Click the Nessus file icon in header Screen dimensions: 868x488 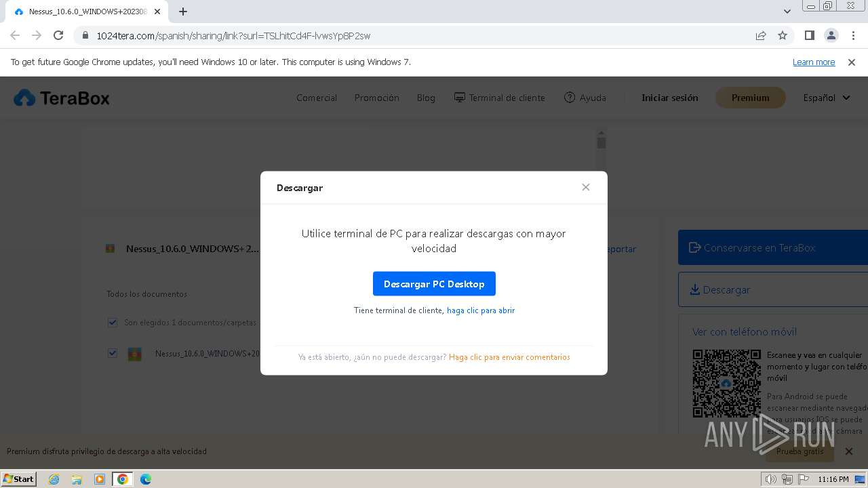point(111,249)
